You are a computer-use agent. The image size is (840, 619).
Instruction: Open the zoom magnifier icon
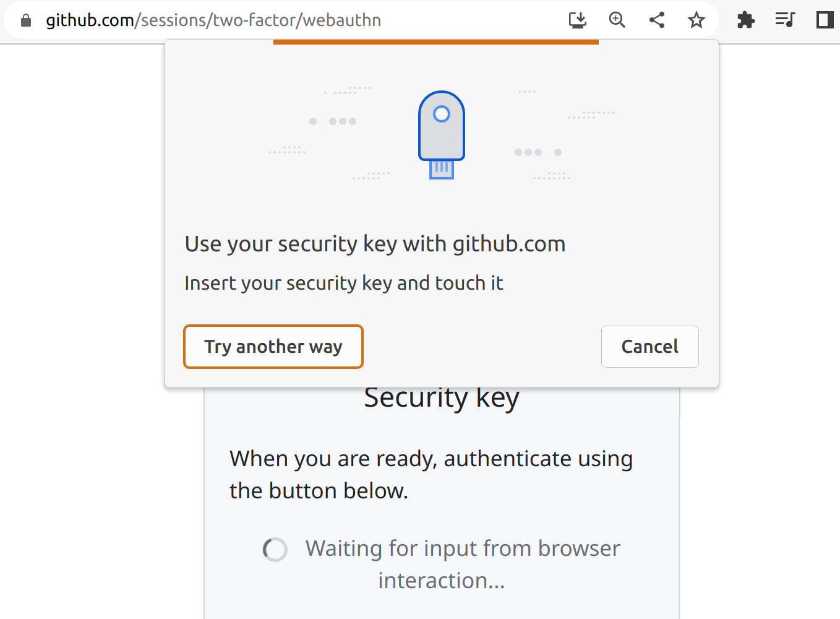point(617,20)
